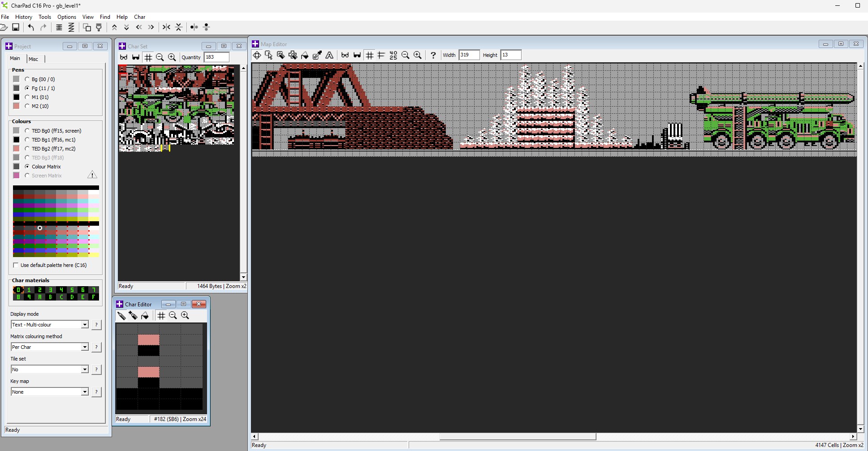Image resolution: width=868 pixels, height=451 pixels.
Task: Click the horizontal mirror dots icon
Action: point(194,27)
